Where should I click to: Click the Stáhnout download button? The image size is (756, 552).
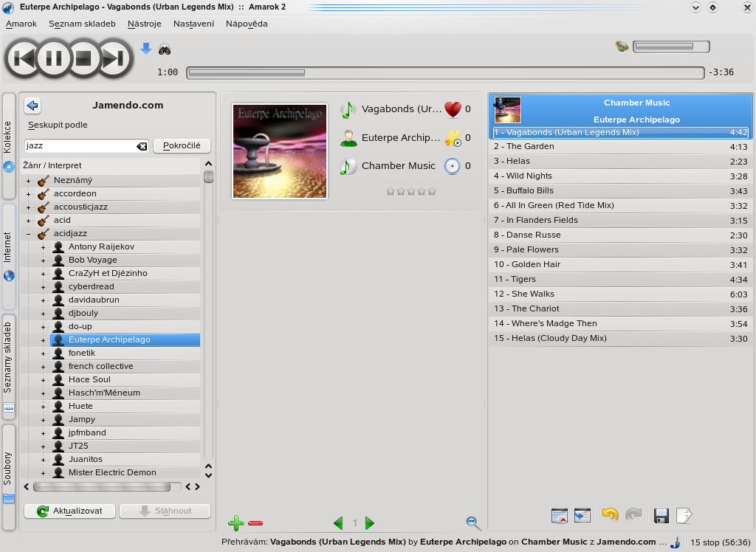pos(165,511)
